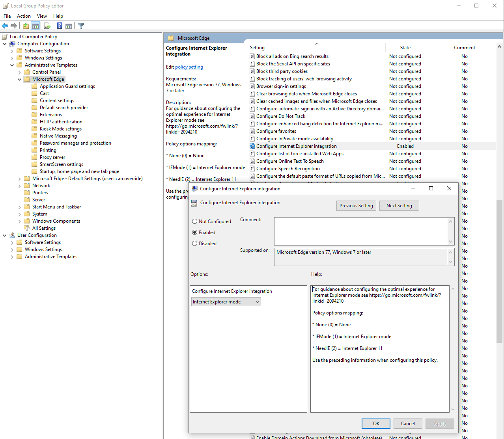Click the Cancel button
The width and height of the screenshot is (504, 439).
pos(408,424)
